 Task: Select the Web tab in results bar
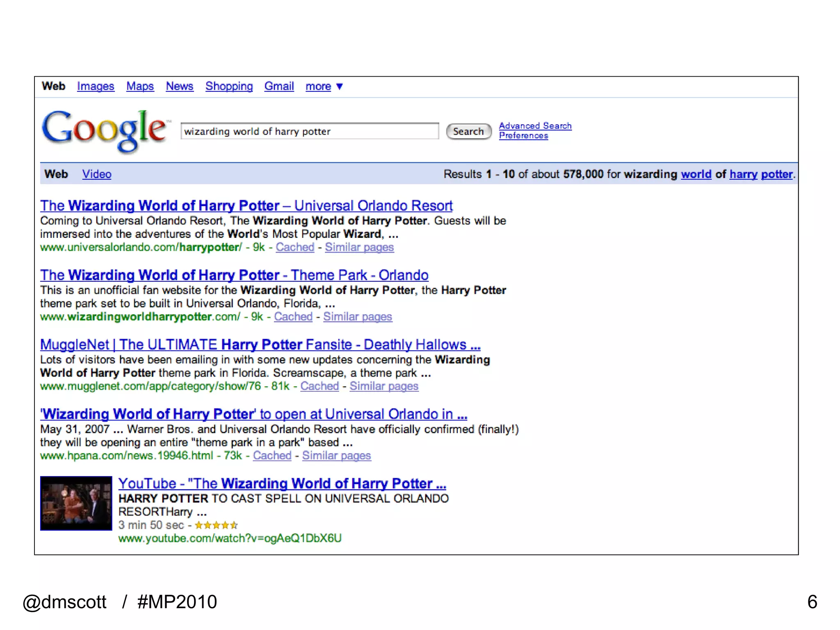56,174
